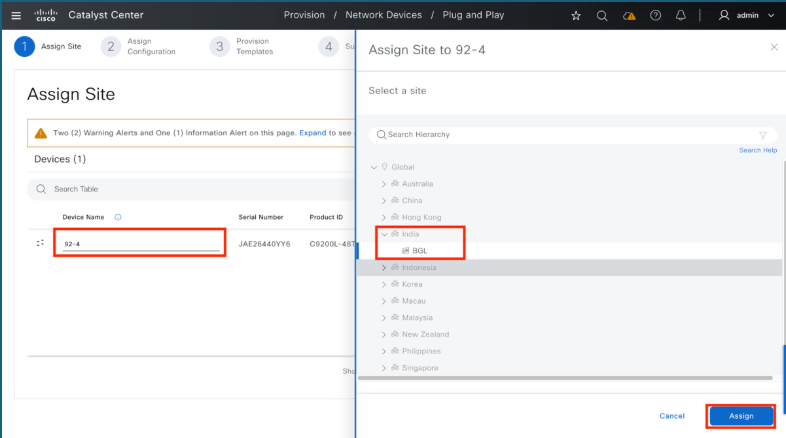
Task: Go to step 2 Assign Configuration
Action: coord(138,47)
